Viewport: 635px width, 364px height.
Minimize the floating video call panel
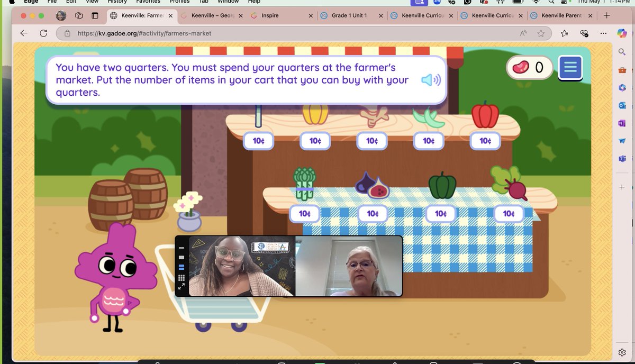point(182,248)
